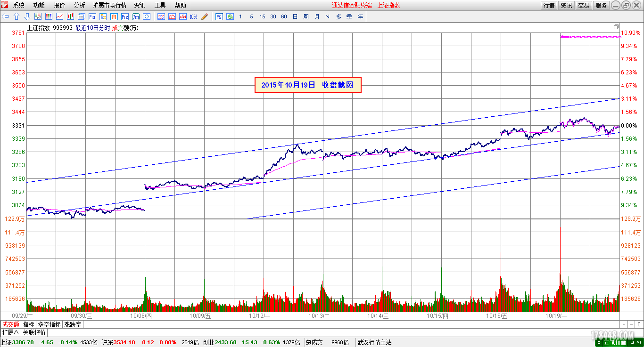Open the 扩展市场行情 menu
Viewport: 644px width, 347px height.
110,6
